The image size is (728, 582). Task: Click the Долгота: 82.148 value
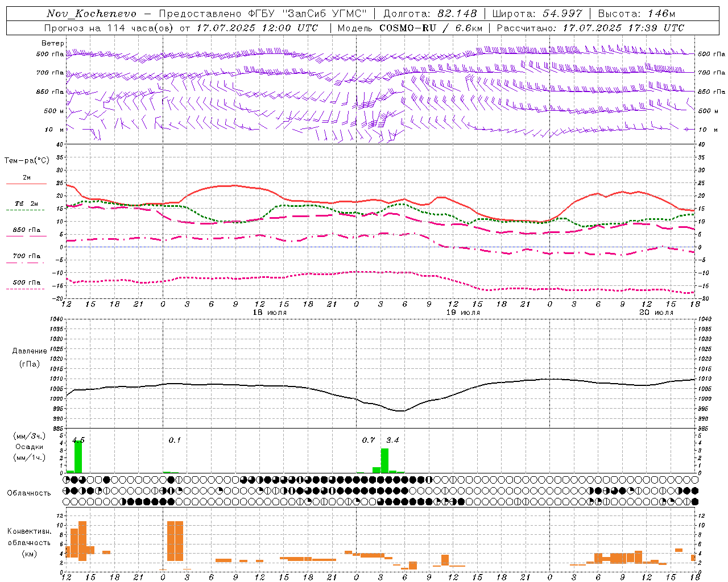pos(430,14)
